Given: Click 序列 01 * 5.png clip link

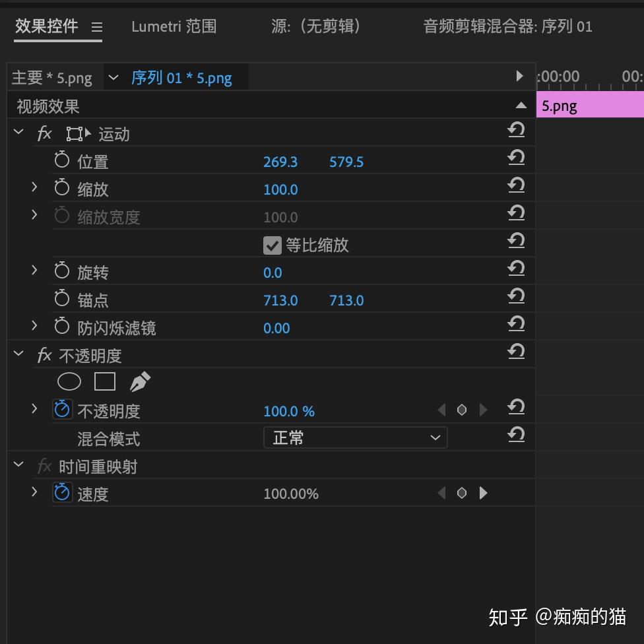Looking at the screenshot, I should coord(181,78).
